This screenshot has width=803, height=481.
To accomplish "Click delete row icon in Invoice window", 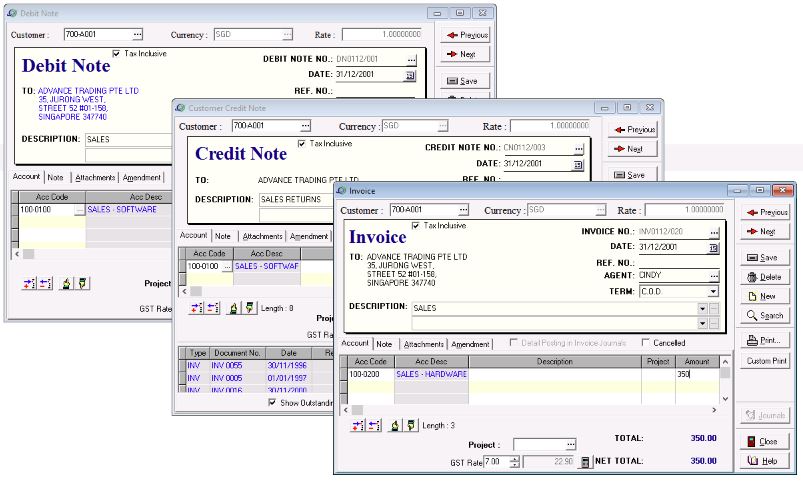I will click(x=375, y=425).
